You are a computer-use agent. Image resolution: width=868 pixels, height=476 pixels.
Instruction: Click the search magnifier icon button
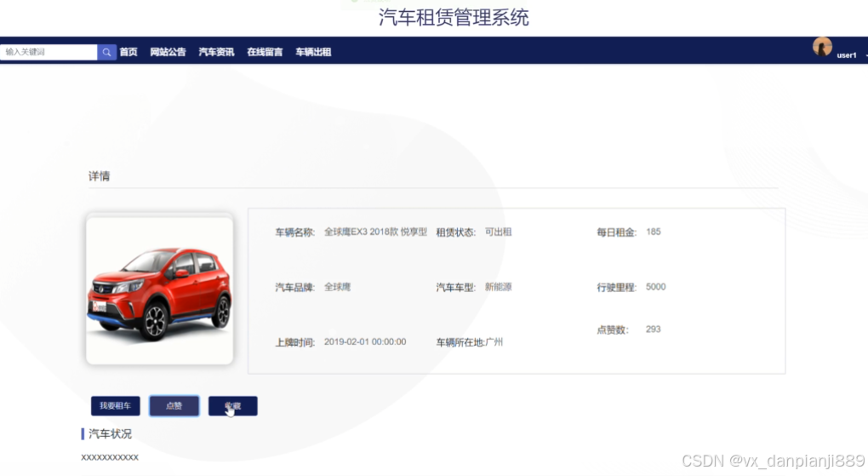tap(106, 52)
